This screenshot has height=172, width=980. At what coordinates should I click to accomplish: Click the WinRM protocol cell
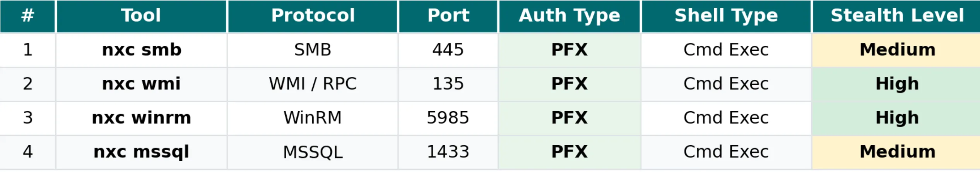[313, 118]
